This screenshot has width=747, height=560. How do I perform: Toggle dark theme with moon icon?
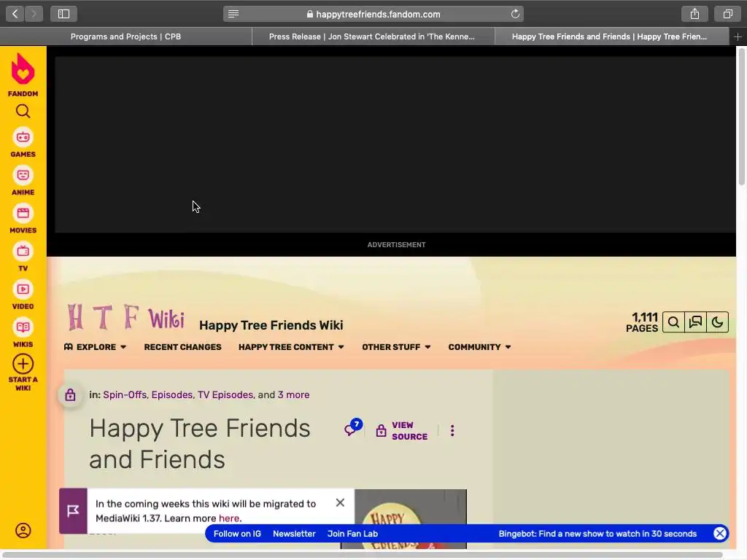[718, 322]
